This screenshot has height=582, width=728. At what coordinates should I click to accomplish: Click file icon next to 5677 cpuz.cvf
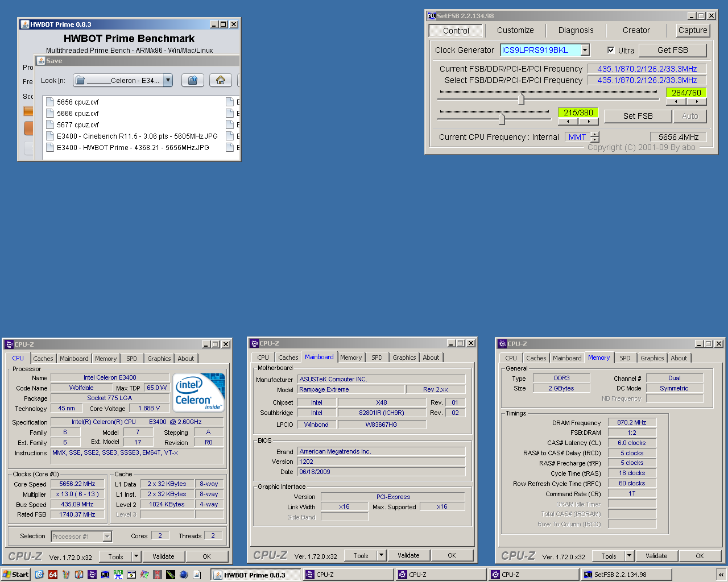click(50, 125)
